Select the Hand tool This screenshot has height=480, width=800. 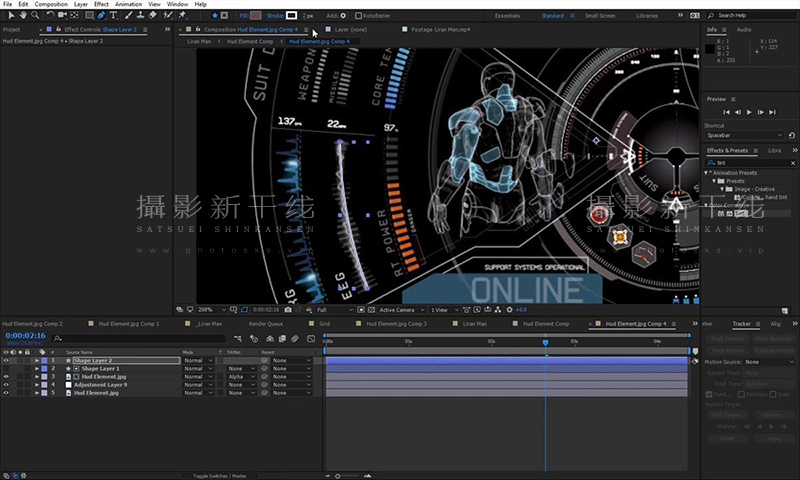(23, 15)
